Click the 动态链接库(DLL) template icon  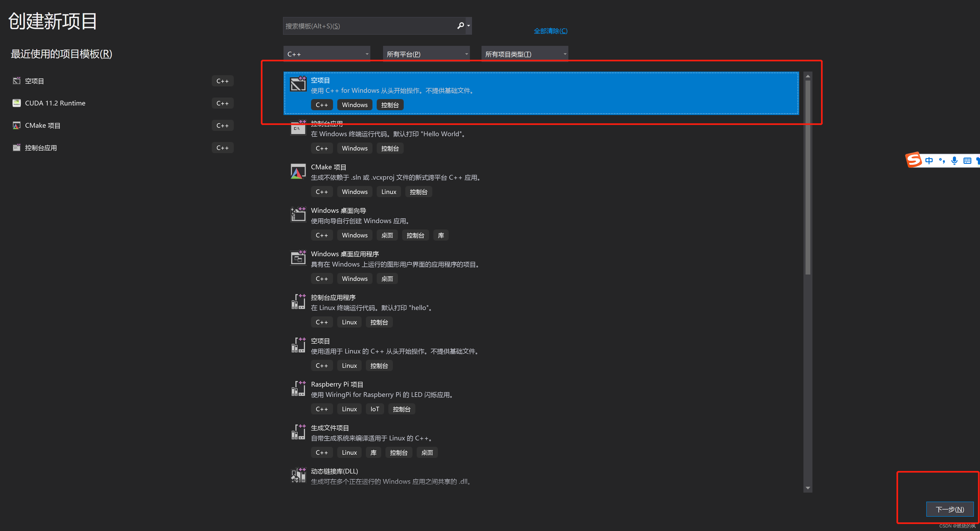point(298,475)
